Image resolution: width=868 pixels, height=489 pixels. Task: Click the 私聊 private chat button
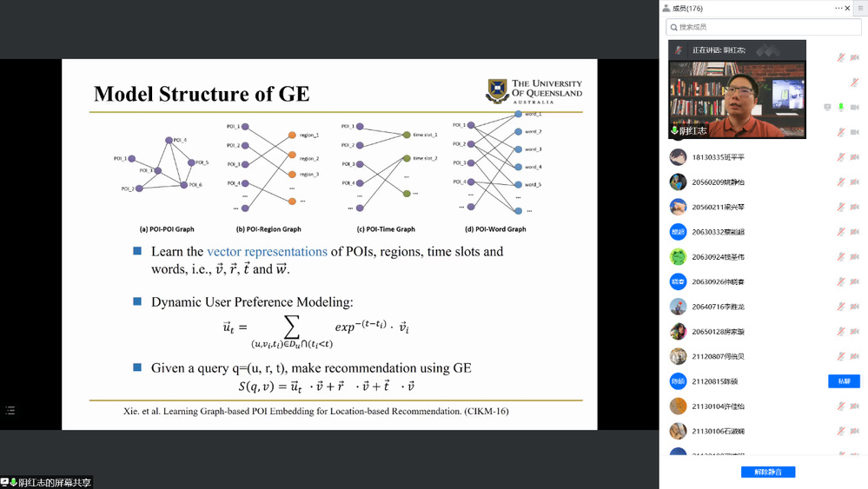[843, 381]
